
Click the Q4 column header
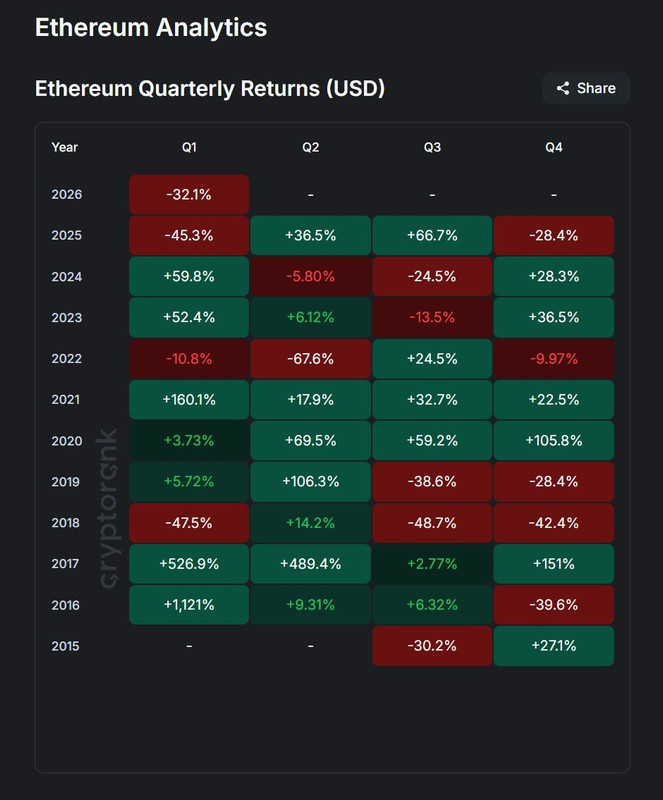(x=553, y=147)
